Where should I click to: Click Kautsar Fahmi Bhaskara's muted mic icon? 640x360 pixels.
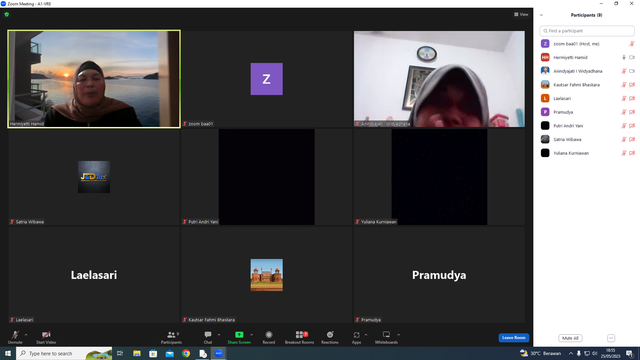[624, 85]
